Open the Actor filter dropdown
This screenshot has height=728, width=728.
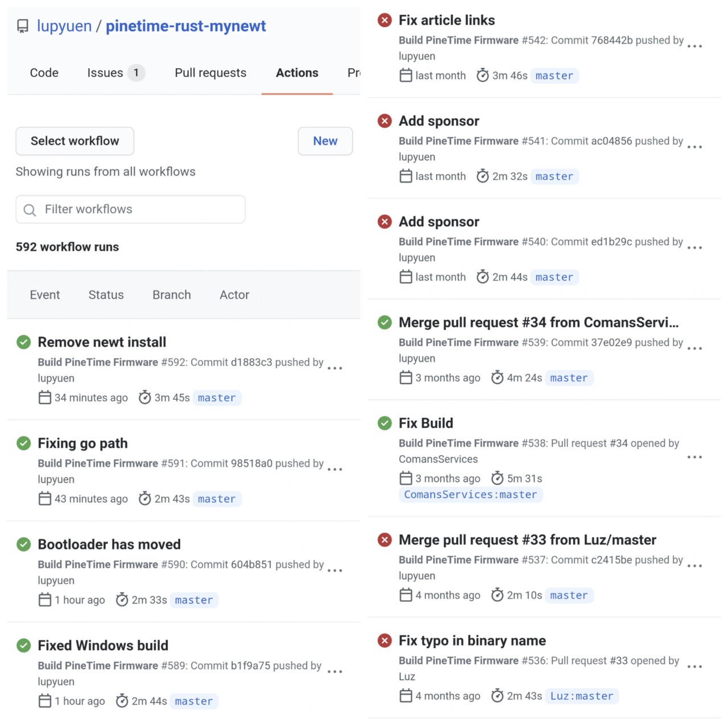pos(234,295)
